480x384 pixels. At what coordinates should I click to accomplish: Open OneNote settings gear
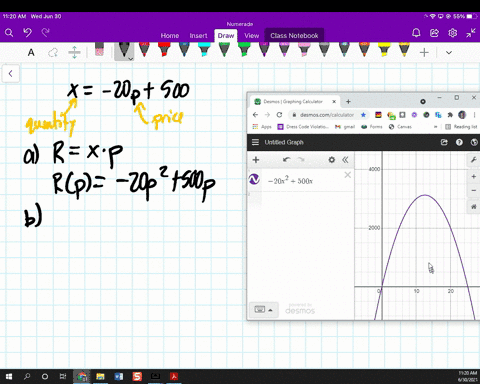tap(452, 33)
